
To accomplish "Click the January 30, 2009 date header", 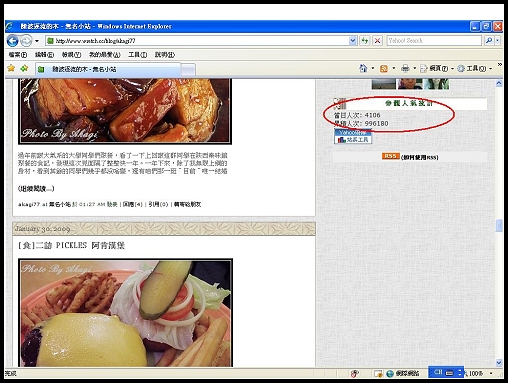I will click(x=42, y=229).
